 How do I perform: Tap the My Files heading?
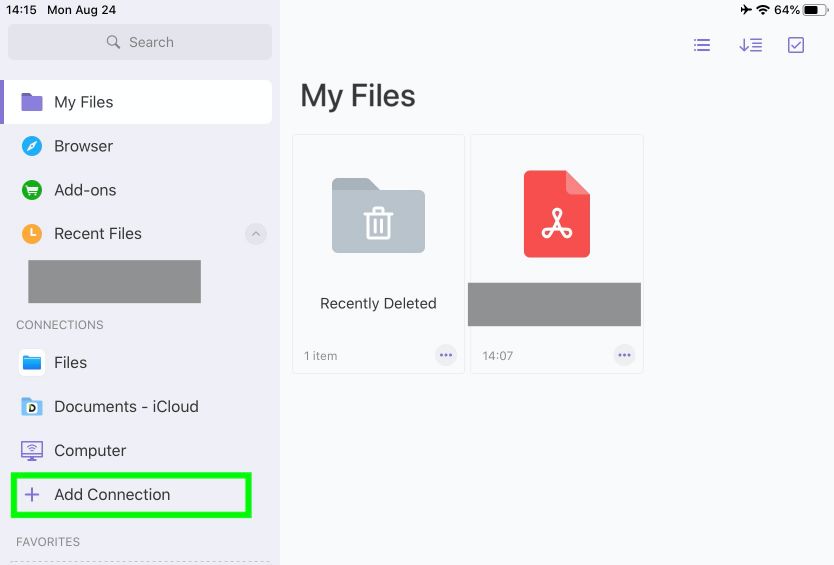pos(358,96)
